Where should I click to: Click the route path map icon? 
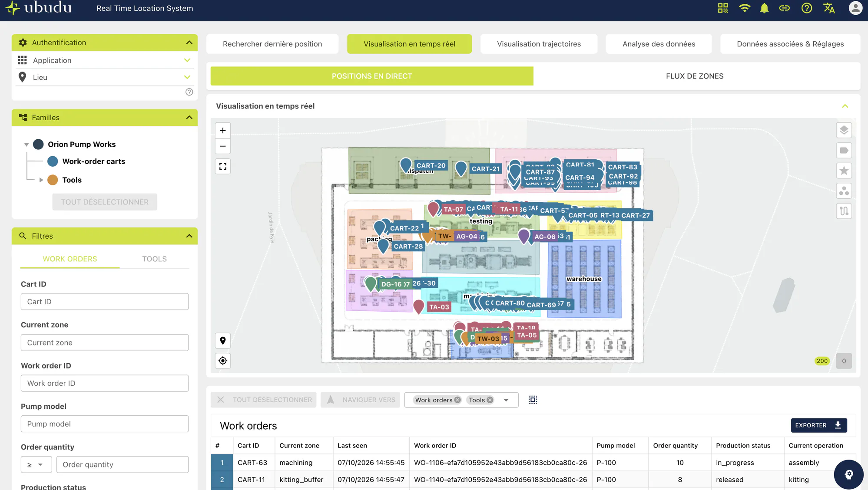point(844,211)
